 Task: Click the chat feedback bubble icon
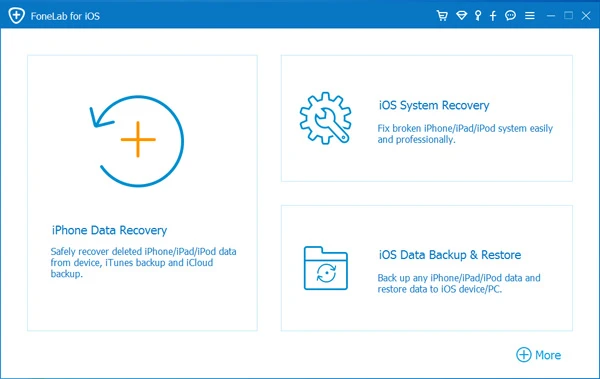pyautogui.click(x=510, y=16)
